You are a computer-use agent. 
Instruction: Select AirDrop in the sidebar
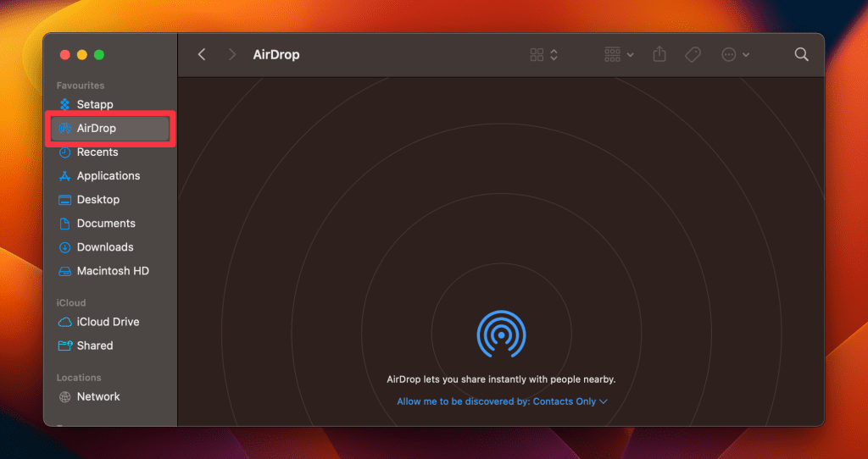96,129
